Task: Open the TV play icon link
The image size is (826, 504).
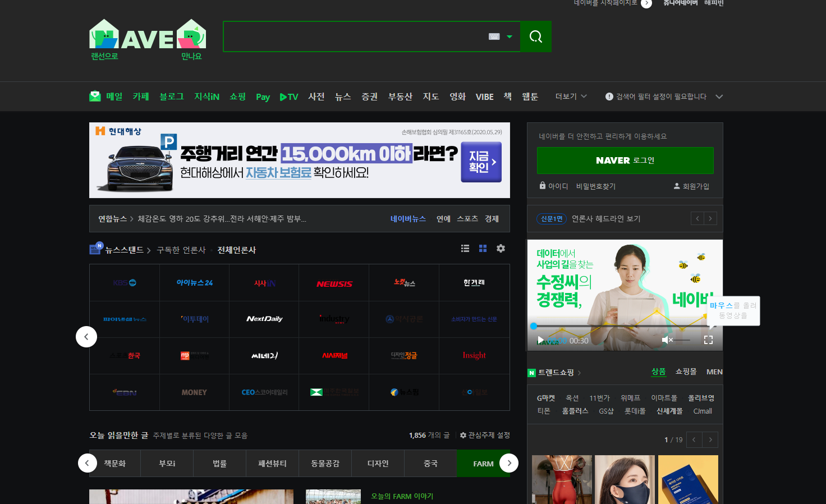Action: [x=289, y=97]
